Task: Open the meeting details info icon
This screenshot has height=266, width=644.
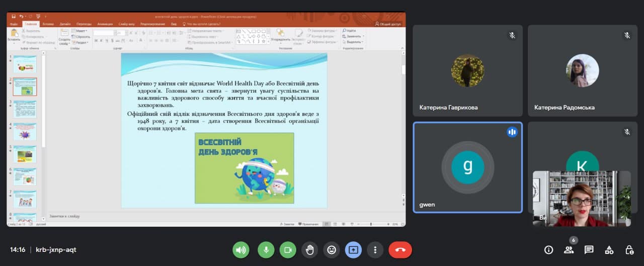Action: [548, 250]
